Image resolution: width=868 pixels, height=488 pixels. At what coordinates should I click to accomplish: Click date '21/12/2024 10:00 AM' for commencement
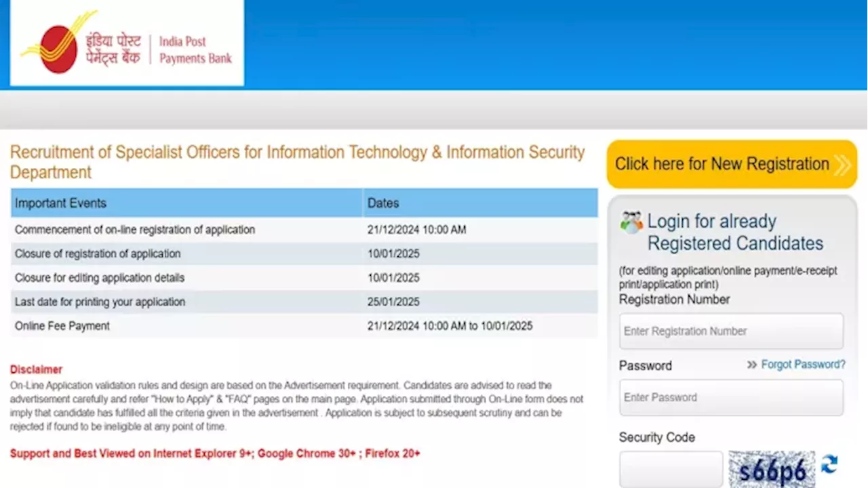pyautogui.click(x=416, y=230)
